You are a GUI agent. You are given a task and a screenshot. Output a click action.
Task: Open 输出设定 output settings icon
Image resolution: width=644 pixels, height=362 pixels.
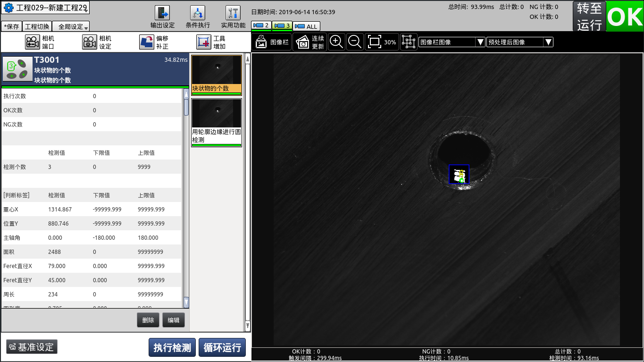(x=162, y=13)
